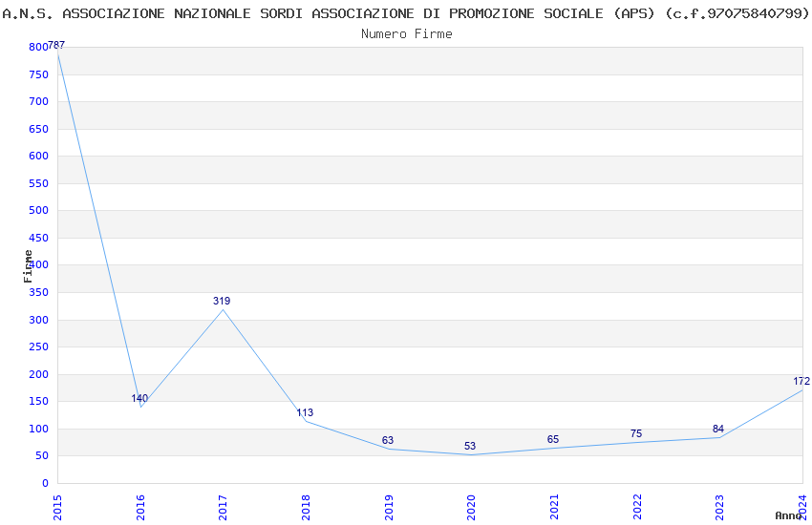This screenshot has height=525, width=812.
Task: Click the y-axis tick label 550
Action: tap(39, 183)
